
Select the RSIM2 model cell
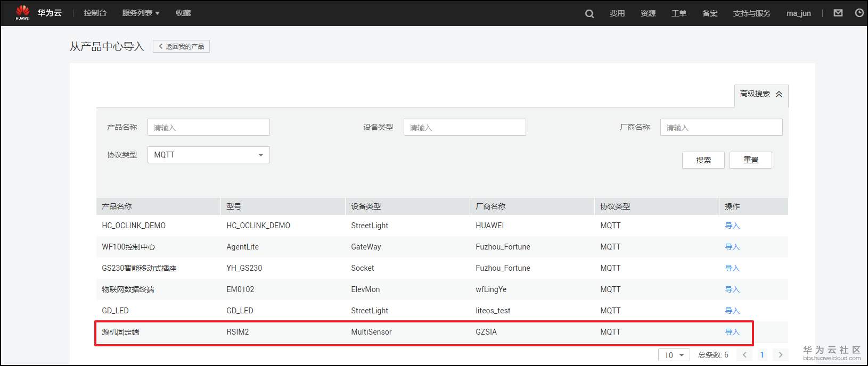238,332
